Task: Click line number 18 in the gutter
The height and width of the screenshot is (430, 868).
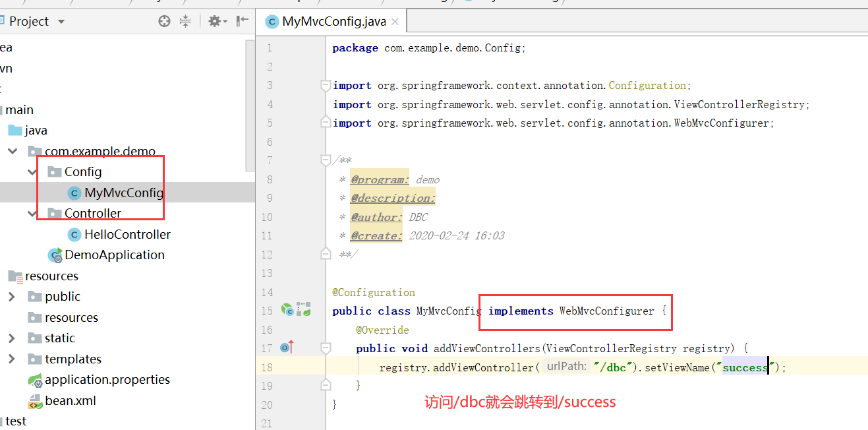Action: [266, 367]
